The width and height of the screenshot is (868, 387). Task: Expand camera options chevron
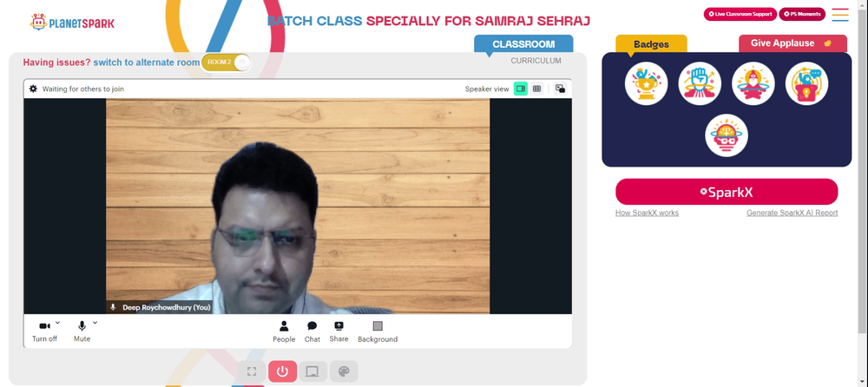pyautogui.click(x=57, y=322)
